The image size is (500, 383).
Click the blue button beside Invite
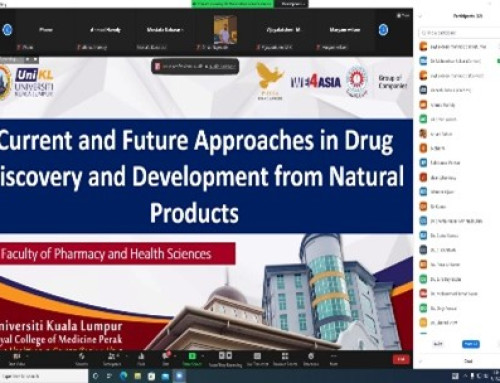[471, 344]
